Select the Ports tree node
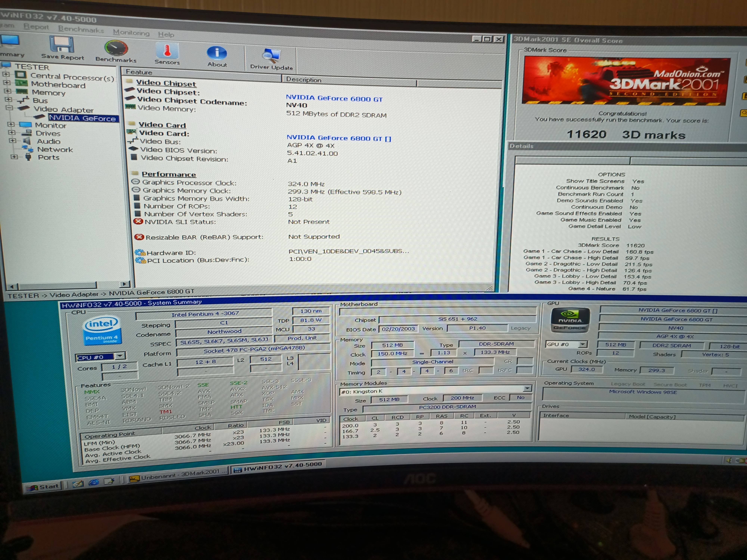The image size is (747, 560). (49, 157)
